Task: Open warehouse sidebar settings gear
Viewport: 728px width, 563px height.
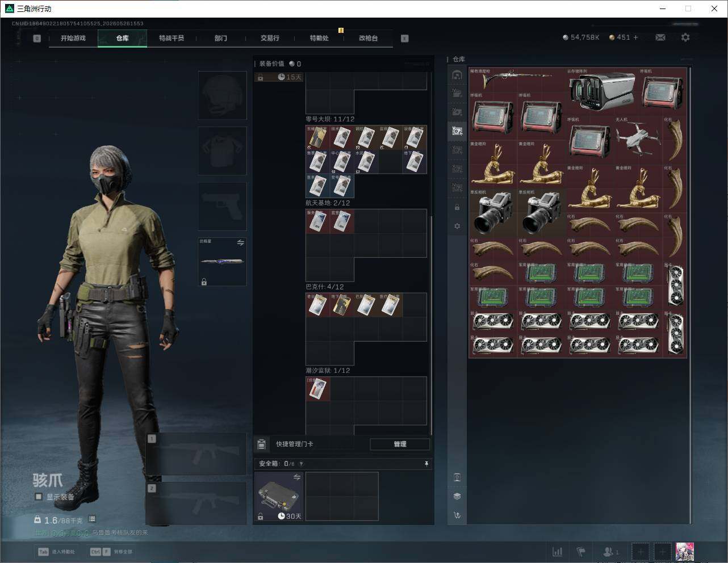Action: tap(457, 226)
